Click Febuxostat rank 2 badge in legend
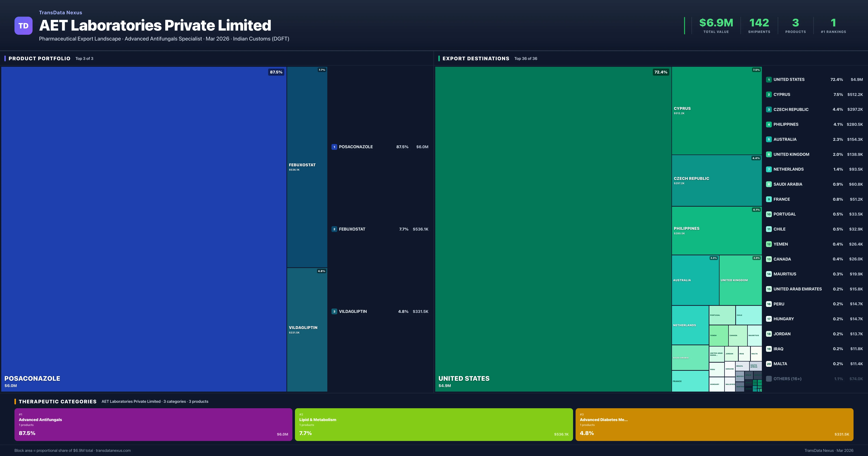868x456 pixels. point(334,229)
